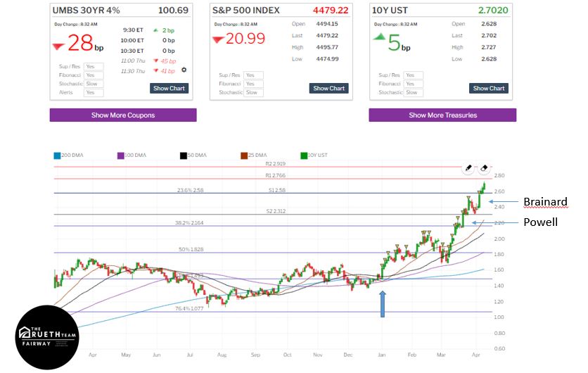Open Sup / Res dropdown in UMBS card
588x373 pixels.
tap(94, 66)
